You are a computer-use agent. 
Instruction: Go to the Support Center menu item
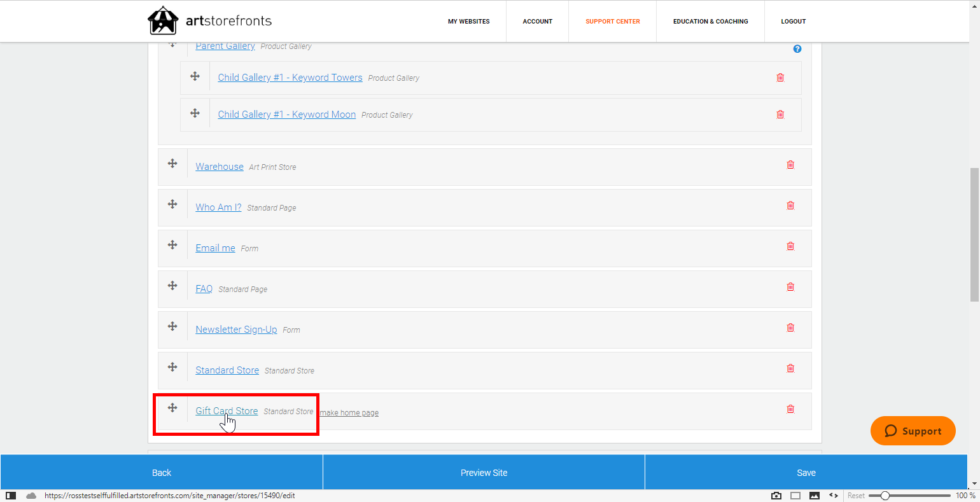[612, 22]
